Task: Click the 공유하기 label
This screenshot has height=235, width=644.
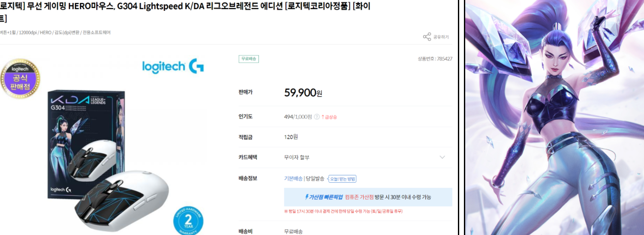Action: tap(441, 37)
